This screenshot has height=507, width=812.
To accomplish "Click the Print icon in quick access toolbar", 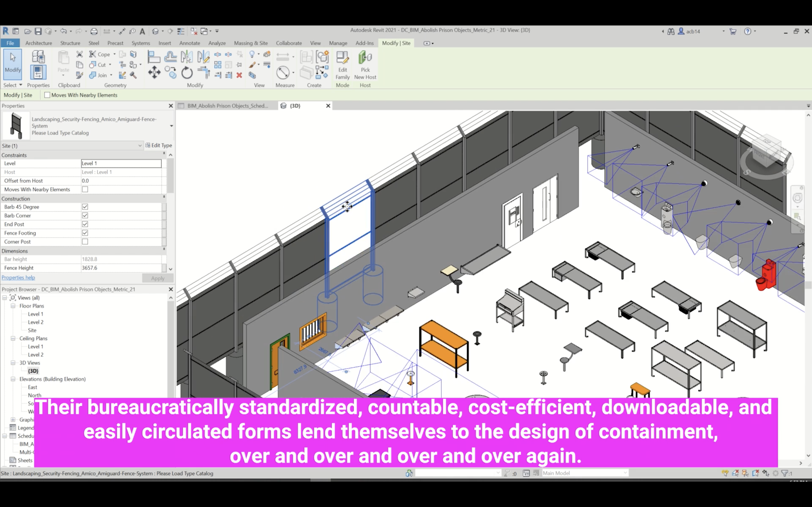I will coord(94,31).
